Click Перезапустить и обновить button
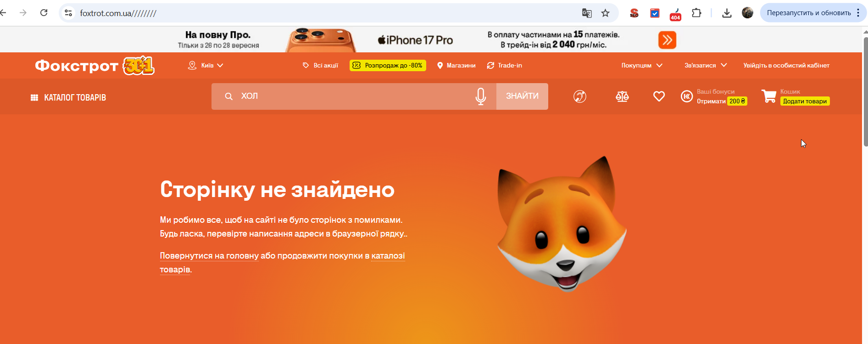The width and height of the screenshot is (868, 344). coord(809,13)
